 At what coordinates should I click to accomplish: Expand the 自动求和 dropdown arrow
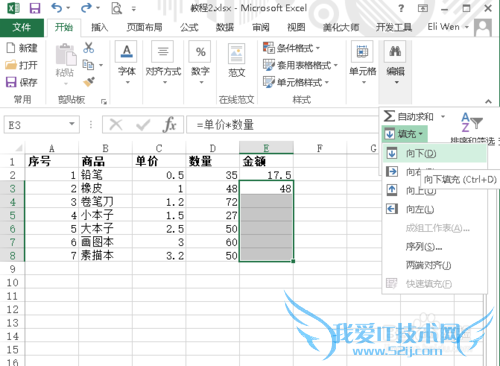click(443, 116)
